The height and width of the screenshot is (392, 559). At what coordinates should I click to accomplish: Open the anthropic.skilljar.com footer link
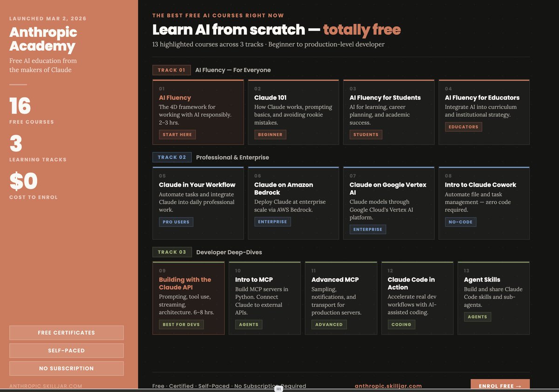[x=388, y=386]
